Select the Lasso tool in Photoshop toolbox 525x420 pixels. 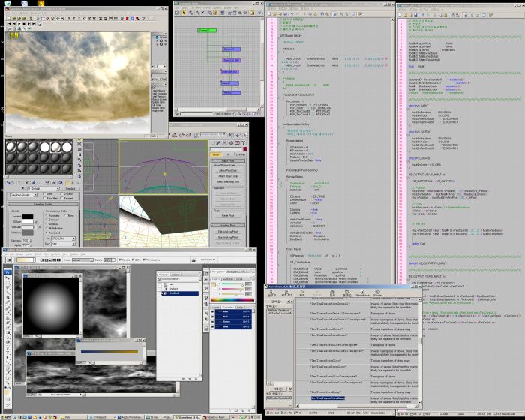coord(7,288)
